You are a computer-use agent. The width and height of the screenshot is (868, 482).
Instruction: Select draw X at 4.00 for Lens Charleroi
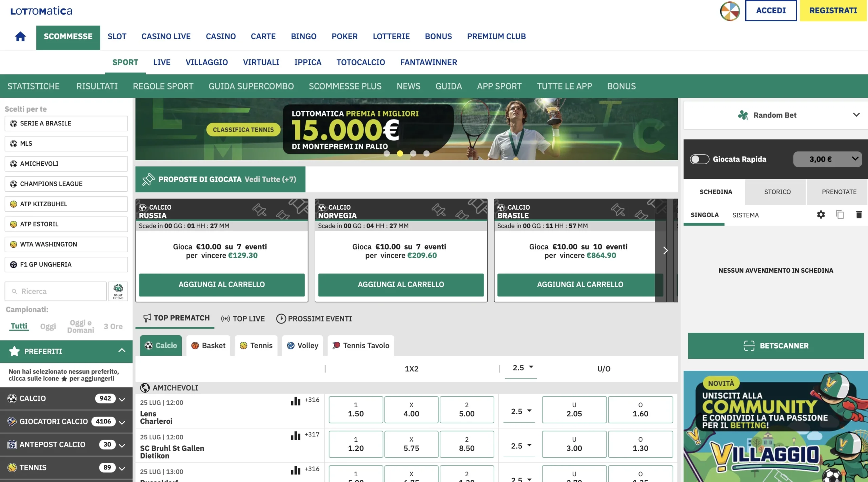coord(411,410)
